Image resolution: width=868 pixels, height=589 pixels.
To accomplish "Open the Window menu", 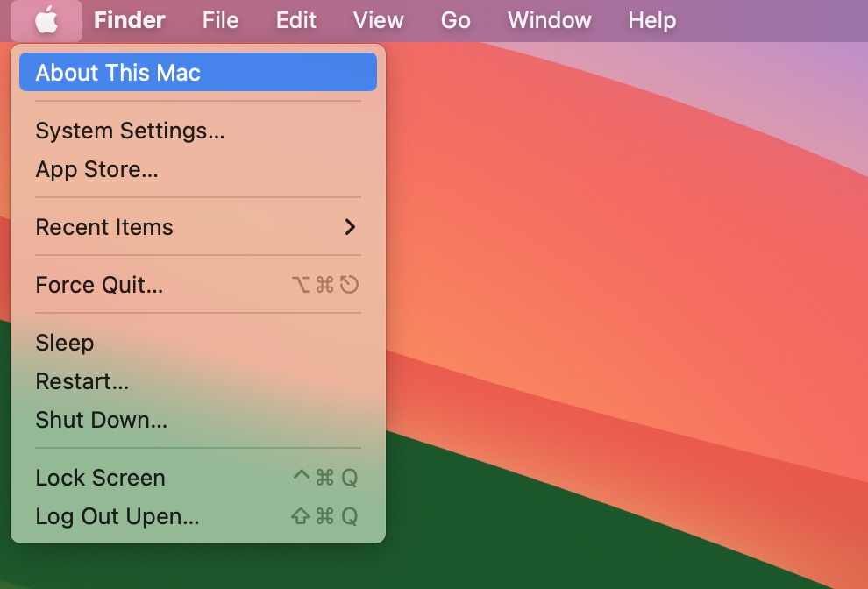I will click(x=549, y=20).
